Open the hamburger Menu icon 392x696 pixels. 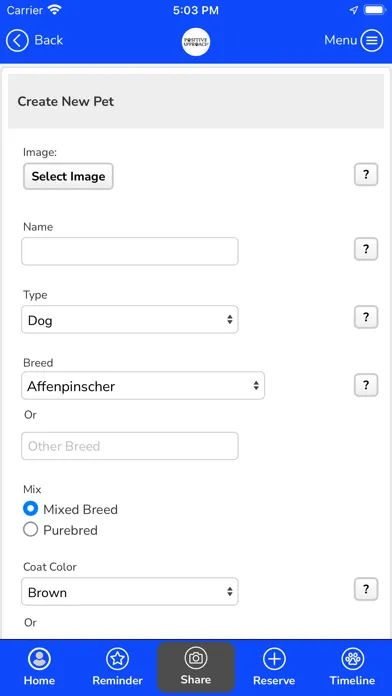point(372,40)
